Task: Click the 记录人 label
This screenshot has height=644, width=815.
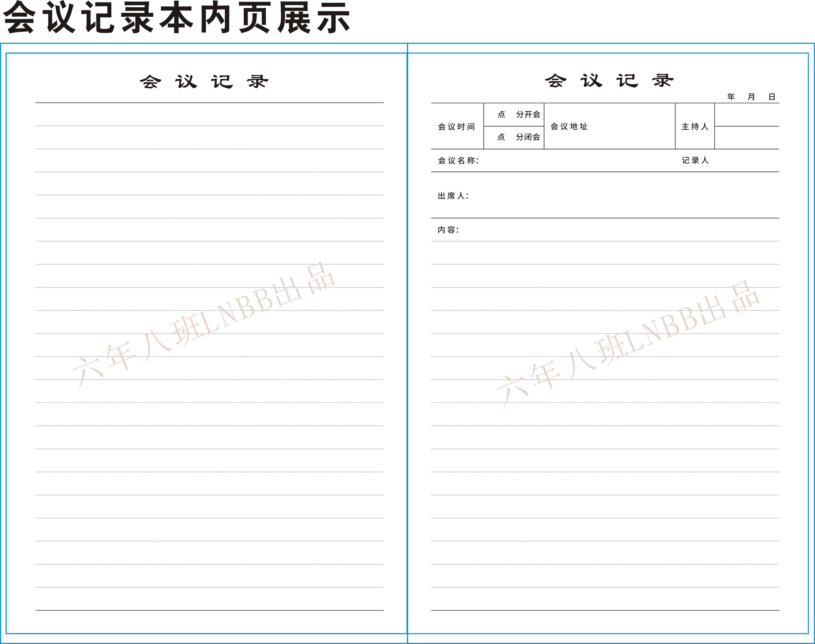Action: (695, 161)
